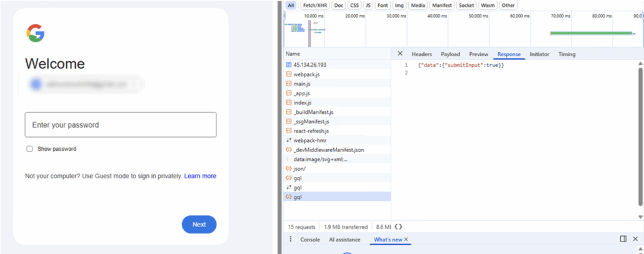Open the blurred account email chip
The image size is (644, 254).
click(84, 84)
